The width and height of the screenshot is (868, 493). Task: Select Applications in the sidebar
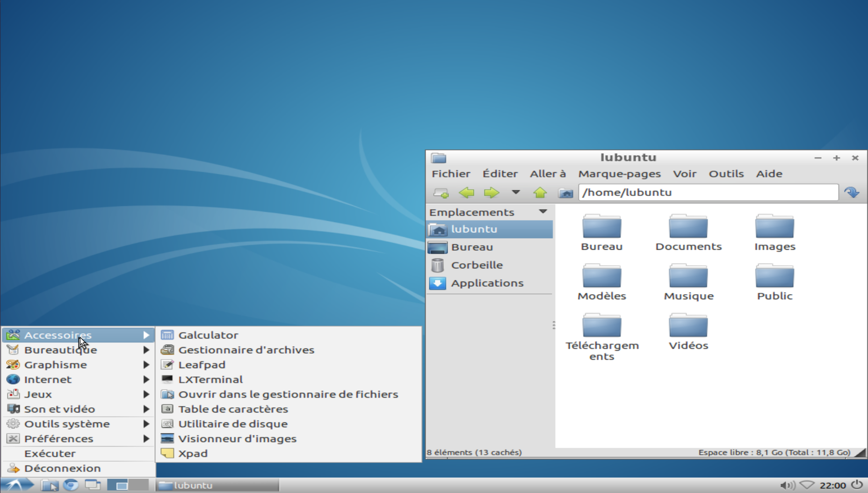coord(490,283)
